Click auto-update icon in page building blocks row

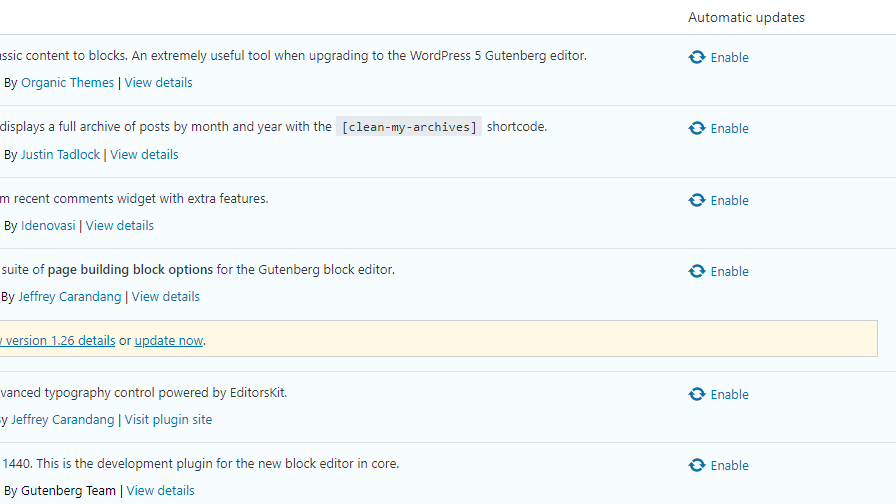click(x=697, y=272)
